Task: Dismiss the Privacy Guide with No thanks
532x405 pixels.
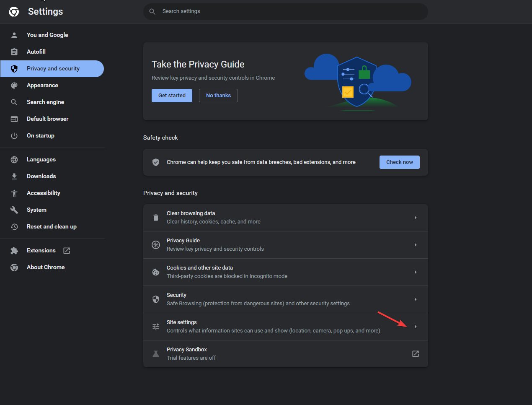Action: click(x=218, y=96)
